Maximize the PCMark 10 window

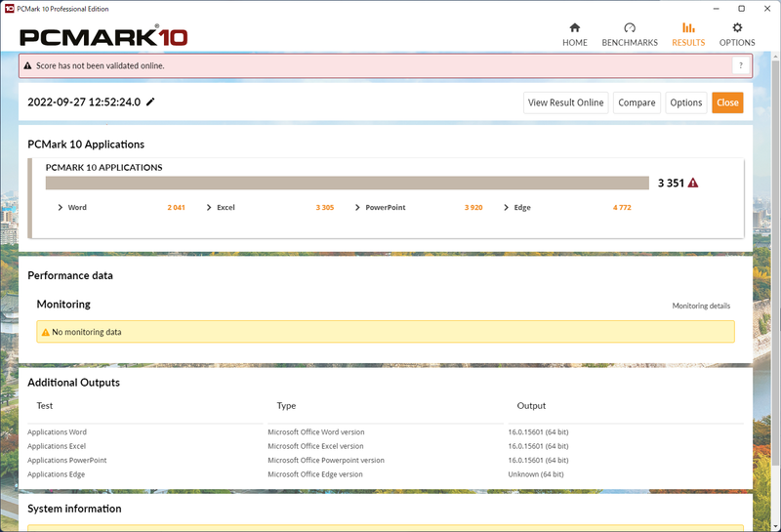[742, 9]
